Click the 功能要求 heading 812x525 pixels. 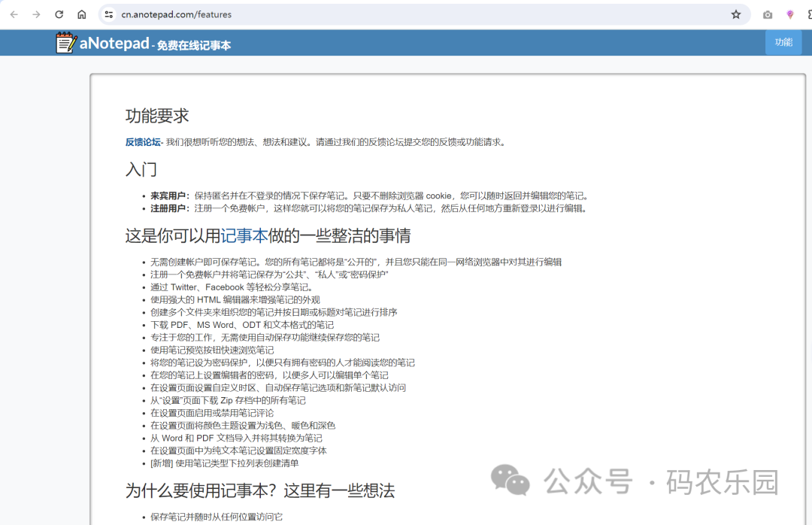pos(157,116)
